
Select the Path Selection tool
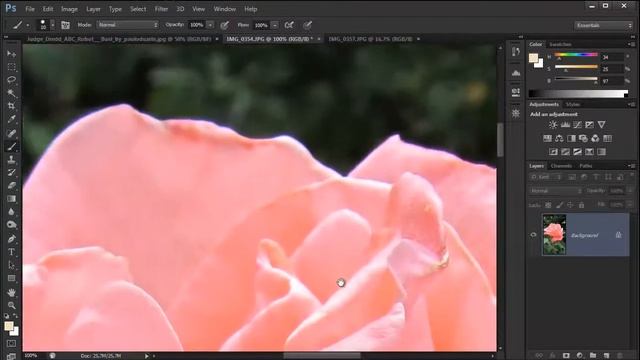pos(11,265)
